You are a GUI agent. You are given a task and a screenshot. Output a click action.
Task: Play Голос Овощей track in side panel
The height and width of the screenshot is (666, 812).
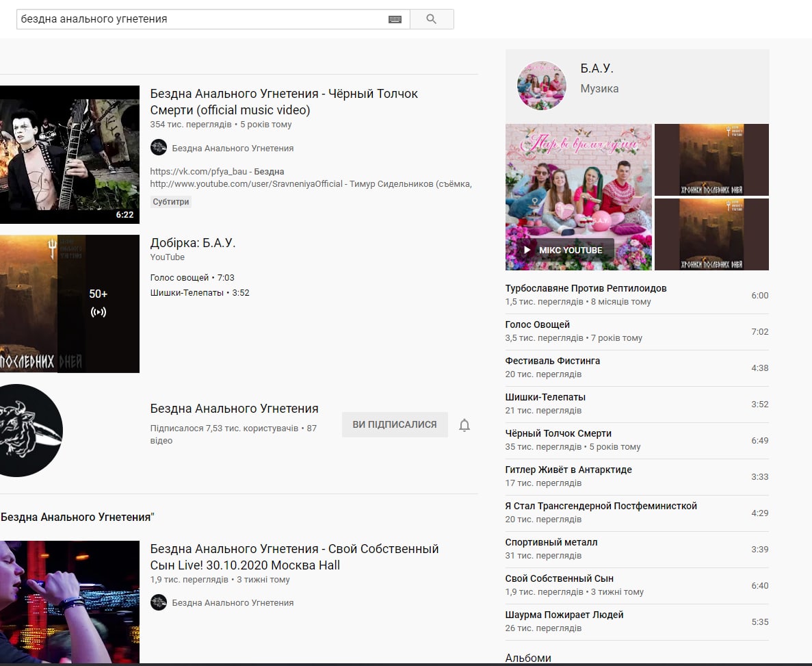click(x=637, y=331)
